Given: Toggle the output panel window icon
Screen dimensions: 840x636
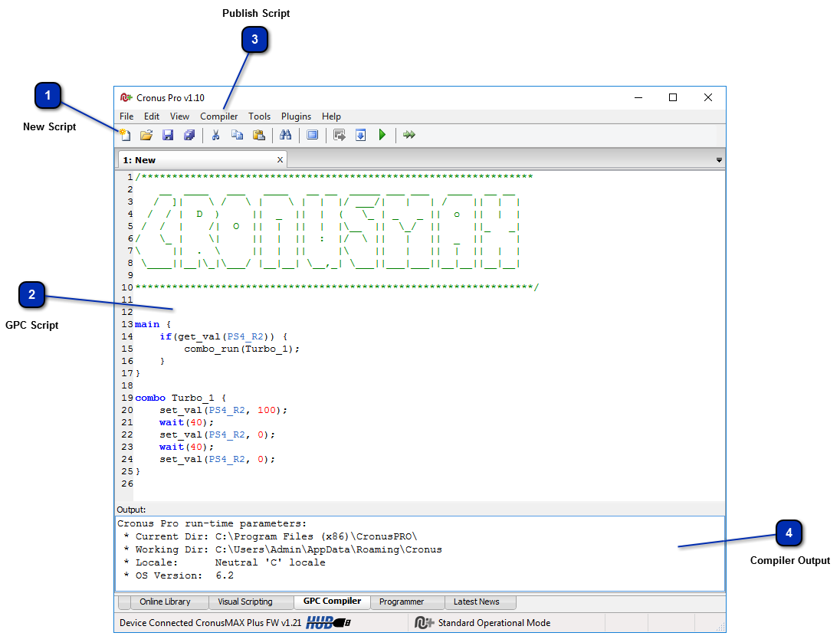Looking at the screenshot, I should (x=313, y=135).
